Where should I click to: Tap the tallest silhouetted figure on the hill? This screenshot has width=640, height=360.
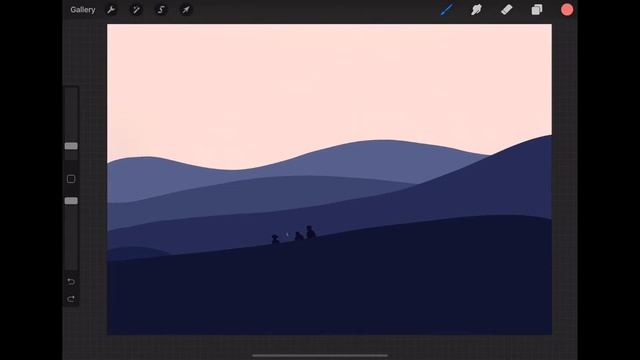311,232
